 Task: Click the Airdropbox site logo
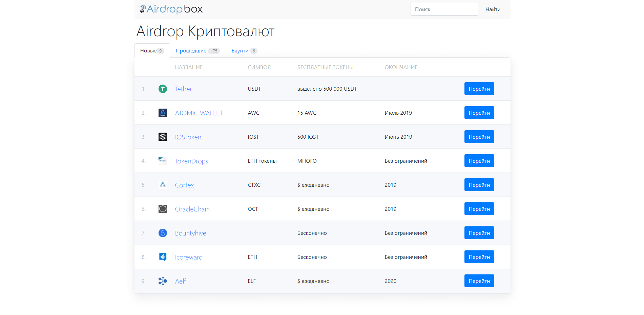171,9
